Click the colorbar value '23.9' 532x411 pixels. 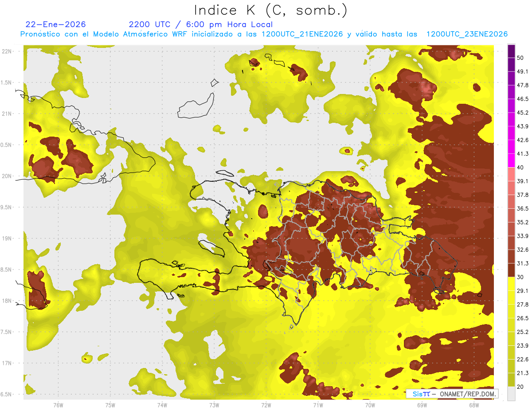point(523,345)
